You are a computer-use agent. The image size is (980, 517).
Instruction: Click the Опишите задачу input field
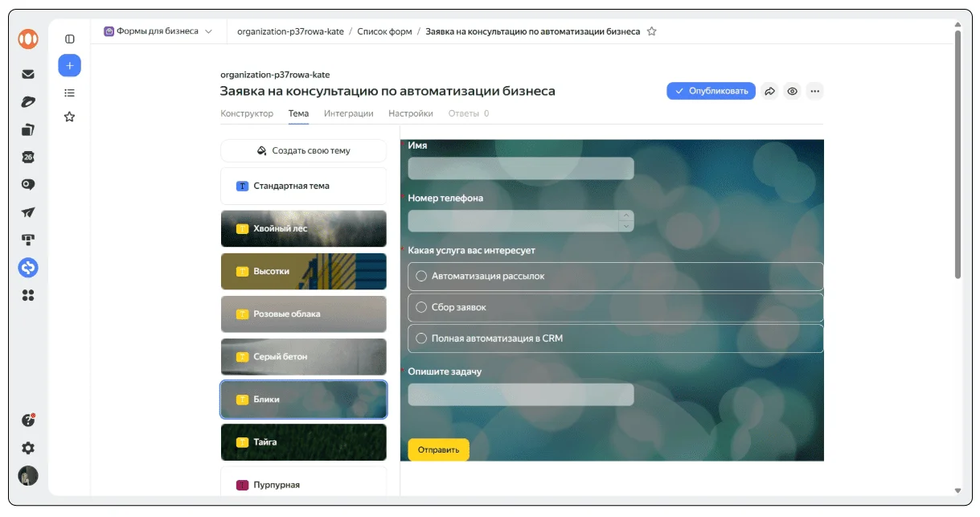[521, 395]
